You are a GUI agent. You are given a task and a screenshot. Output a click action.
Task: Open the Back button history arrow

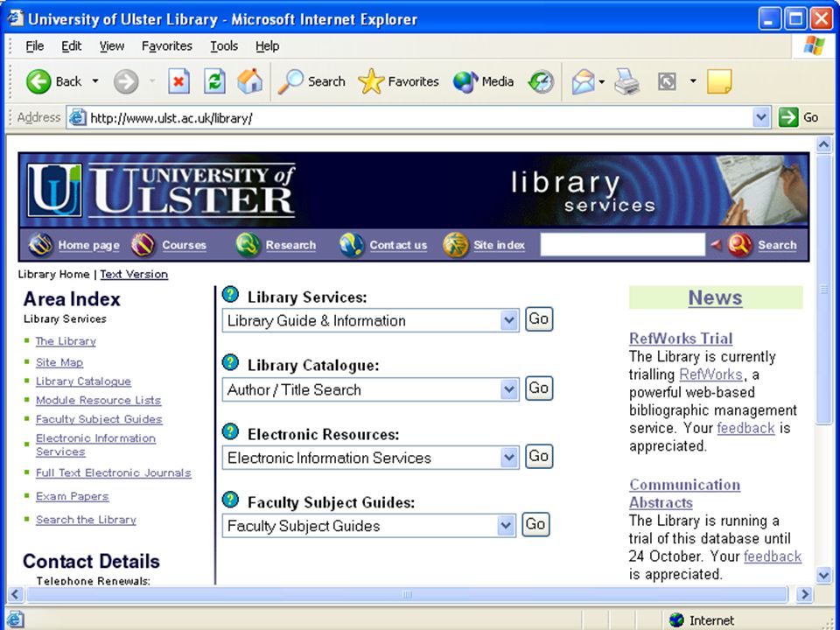click(95, 81)
